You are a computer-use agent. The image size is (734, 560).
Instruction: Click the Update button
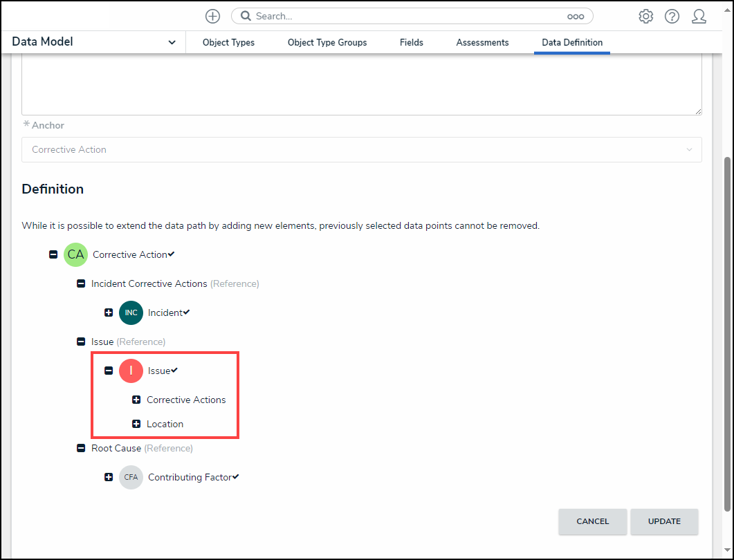click(664, 521)
